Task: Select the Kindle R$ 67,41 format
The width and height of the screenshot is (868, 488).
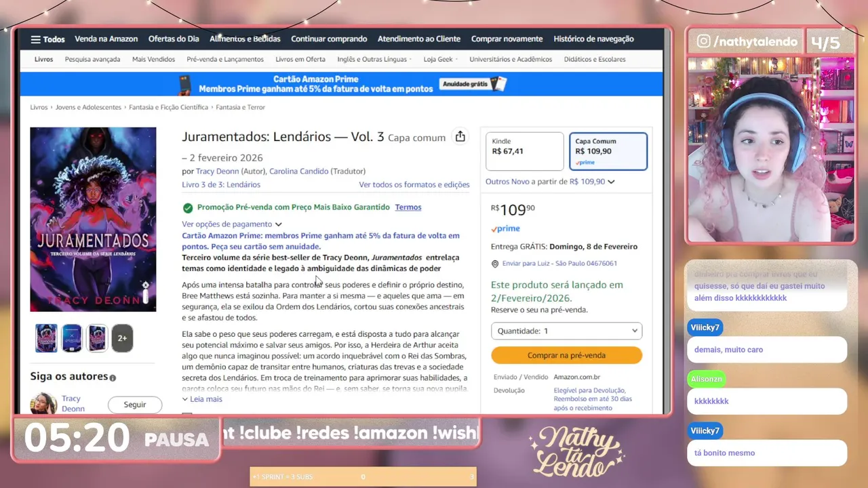Action: (525, 151)
